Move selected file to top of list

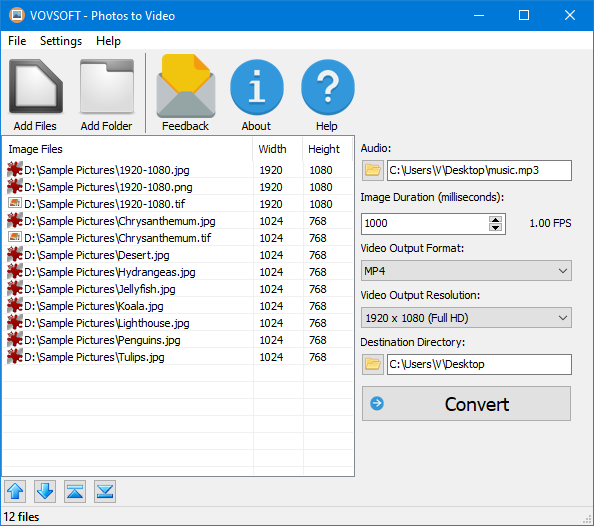(x=75, y=492)
